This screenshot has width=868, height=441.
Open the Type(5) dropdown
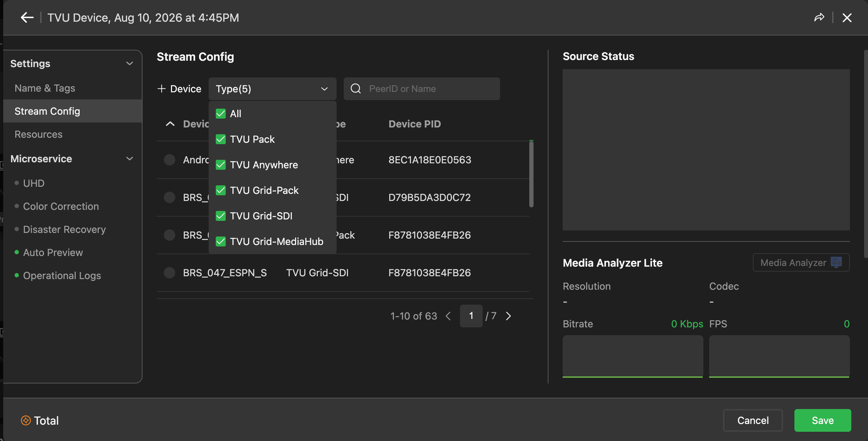272,89
